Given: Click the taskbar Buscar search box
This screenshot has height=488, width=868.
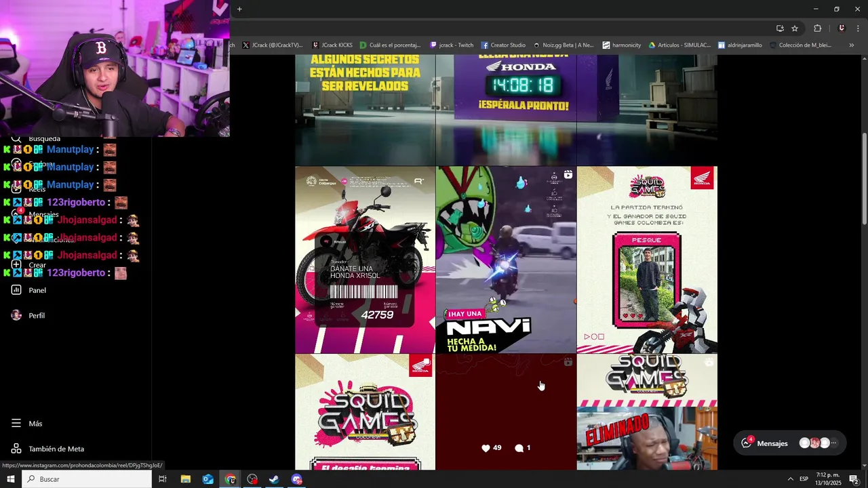Looking at the screenshot, I should click(87, 479).
